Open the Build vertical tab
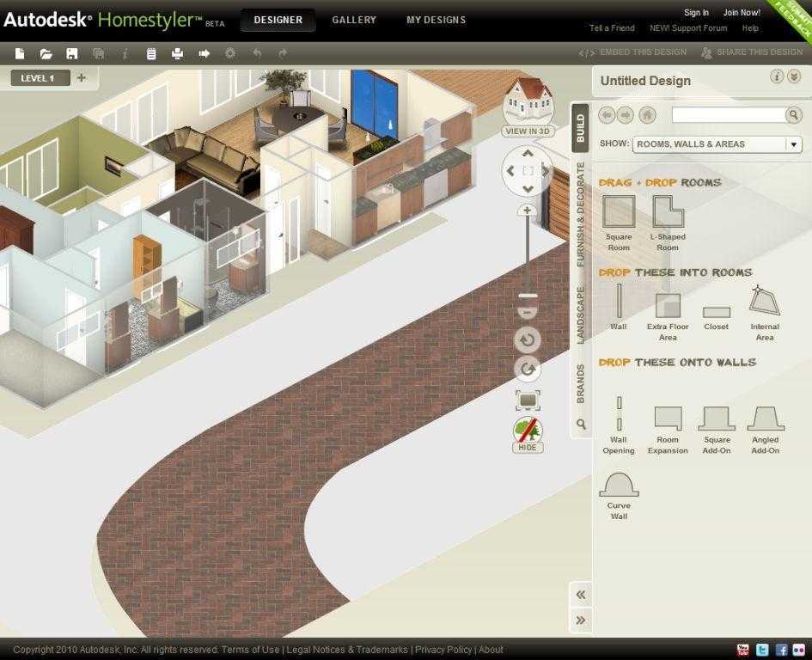The height and width of the screenshot is (660, 812). tap(581, 128)
